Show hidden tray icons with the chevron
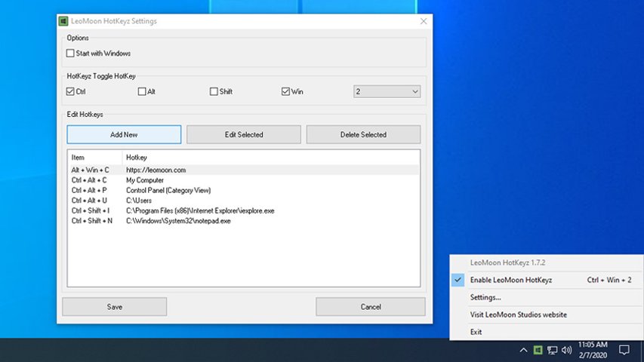The height and width of the screenshot is (362, 644). pos(522,350)
